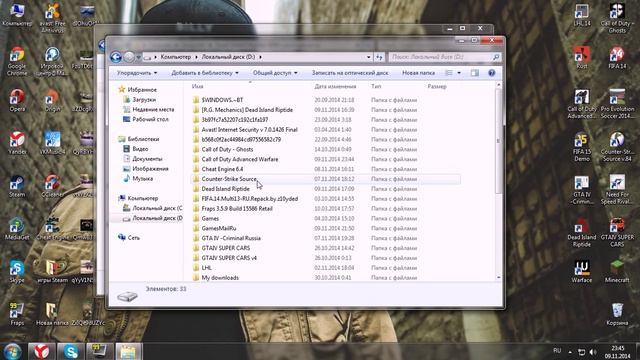Select Локальный диск (C:) in sidebar
This screenshot has width=640, height=360.
click(157, 208)
